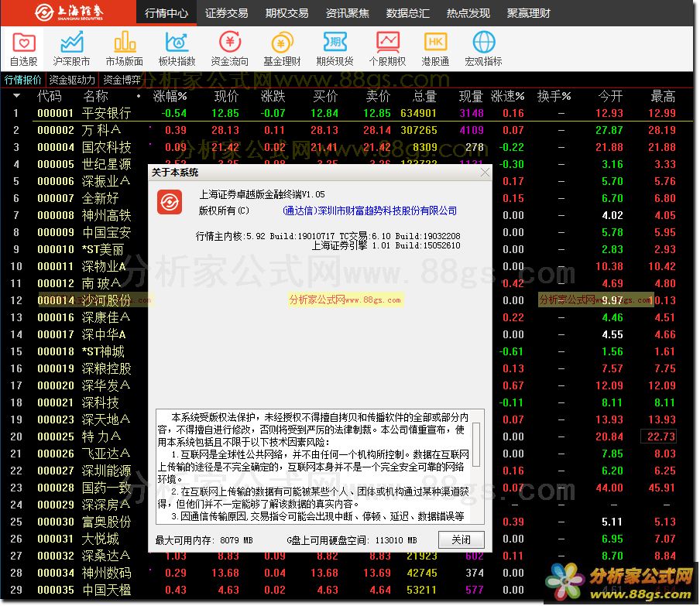Select stock row *ST美丽
The image size is (700, 606).
point(103,249)
